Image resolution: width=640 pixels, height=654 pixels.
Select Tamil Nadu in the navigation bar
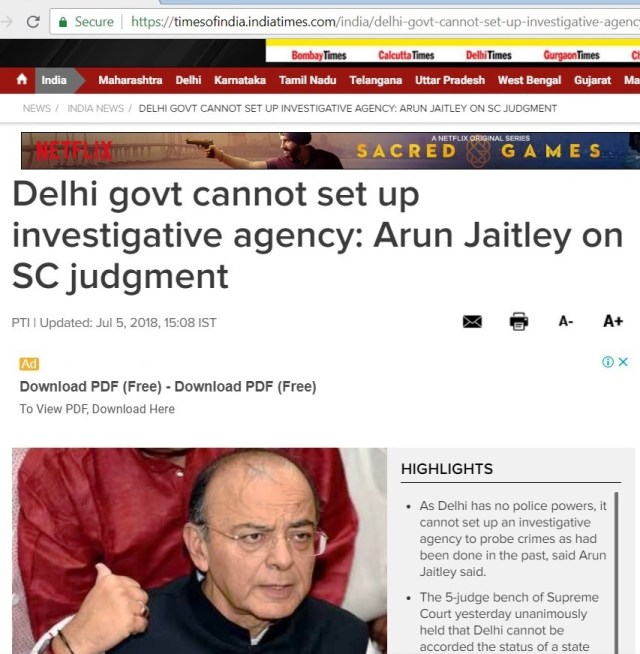point(307,80)
